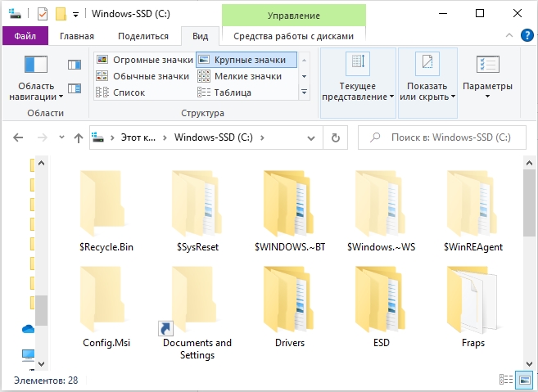The width and height of the screenshot is (538, 392).
Task: Select the Fraps folder
Action: (x=472, y=307)
